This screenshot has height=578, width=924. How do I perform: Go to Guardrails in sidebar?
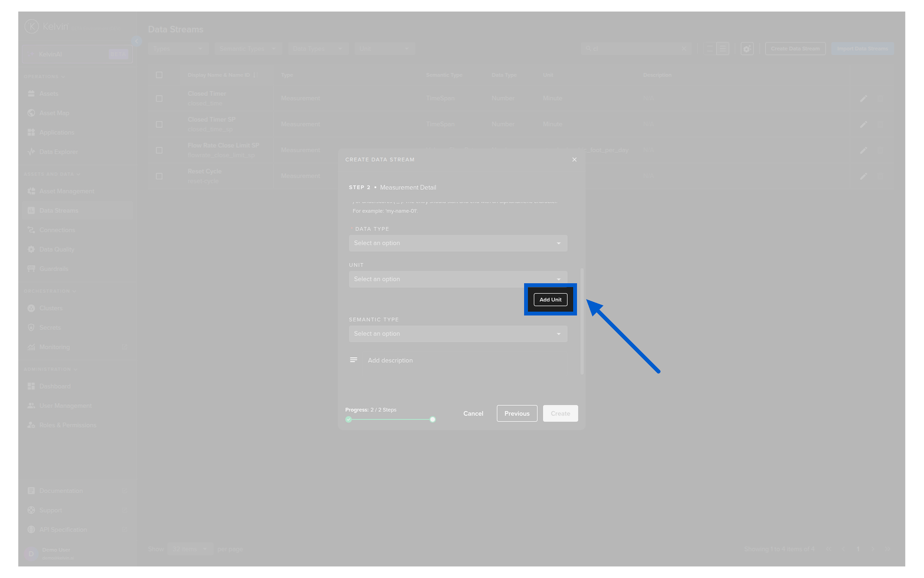pyautogui.click(x=53, y=269)
